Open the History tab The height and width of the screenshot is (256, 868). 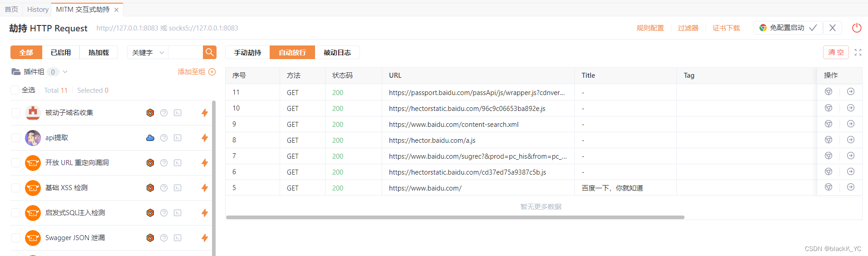38,9
